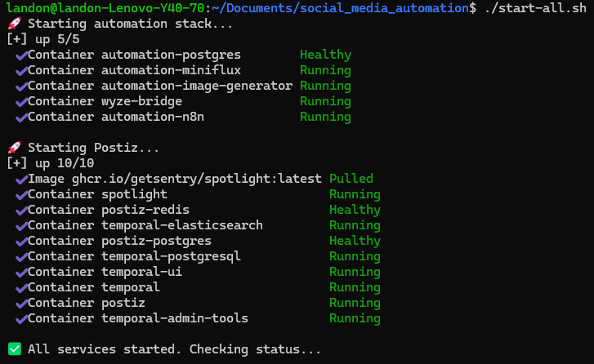The width and height of the screenshot is (594, 364).
Task: Click the 'automation-n8n' container name
Action: [x=153, y=117]
